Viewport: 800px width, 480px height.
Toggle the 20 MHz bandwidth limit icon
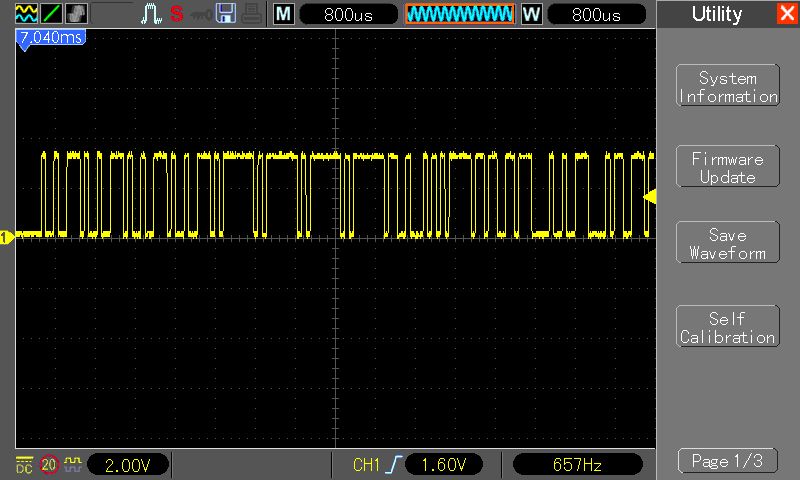(x=49, y=464)
